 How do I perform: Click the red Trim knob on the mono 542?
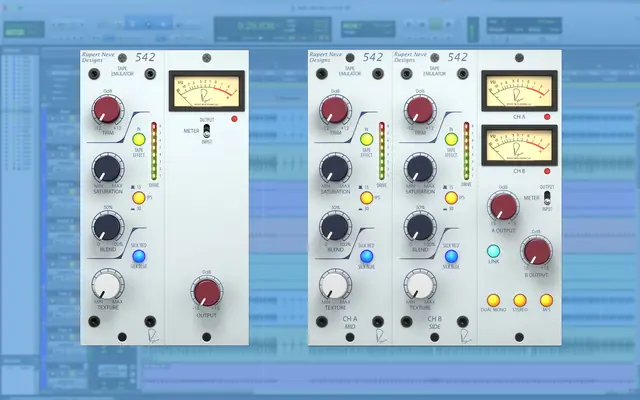pos(107,109)
